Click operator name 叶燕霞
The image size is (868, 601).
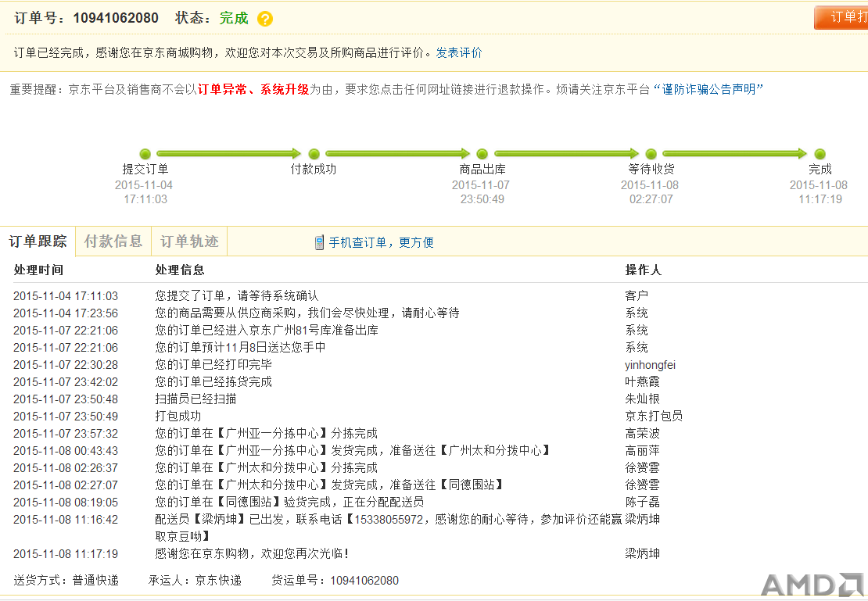pos(642,382)
